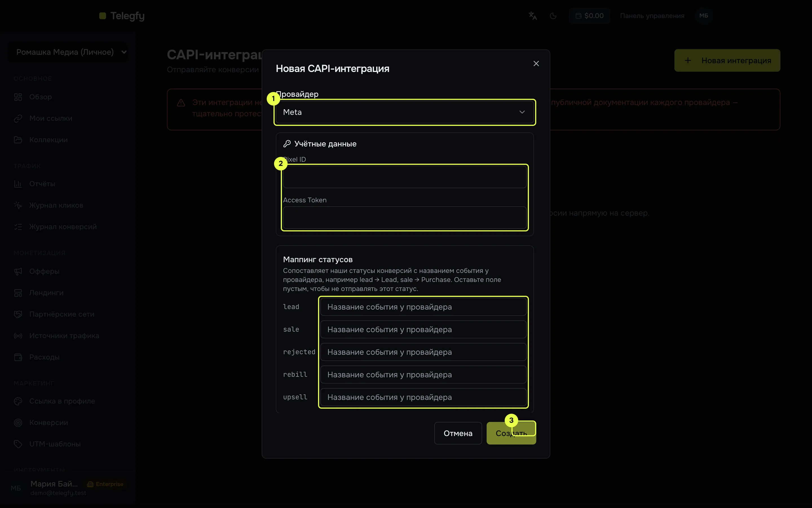The width and height of the screenshot is (812, 508).
Task: Open the Провайдер dropdown showing Meta
Action: (x=405, y=112)
